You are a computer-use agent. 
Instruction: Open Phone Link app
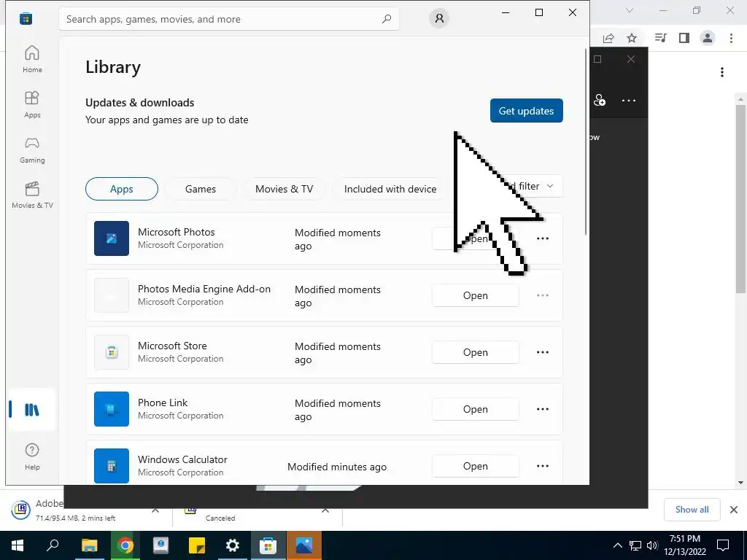coord(476,409)
